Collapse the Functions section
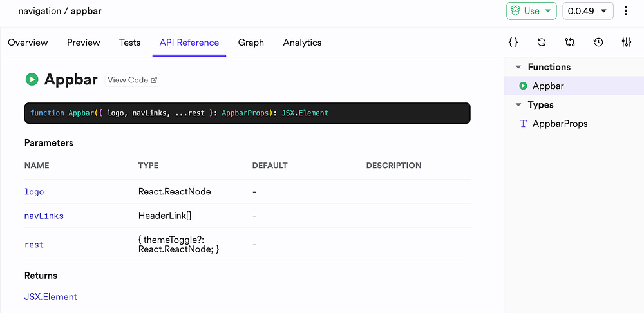This screenshot has height=313, width=644. click(518, 67)
